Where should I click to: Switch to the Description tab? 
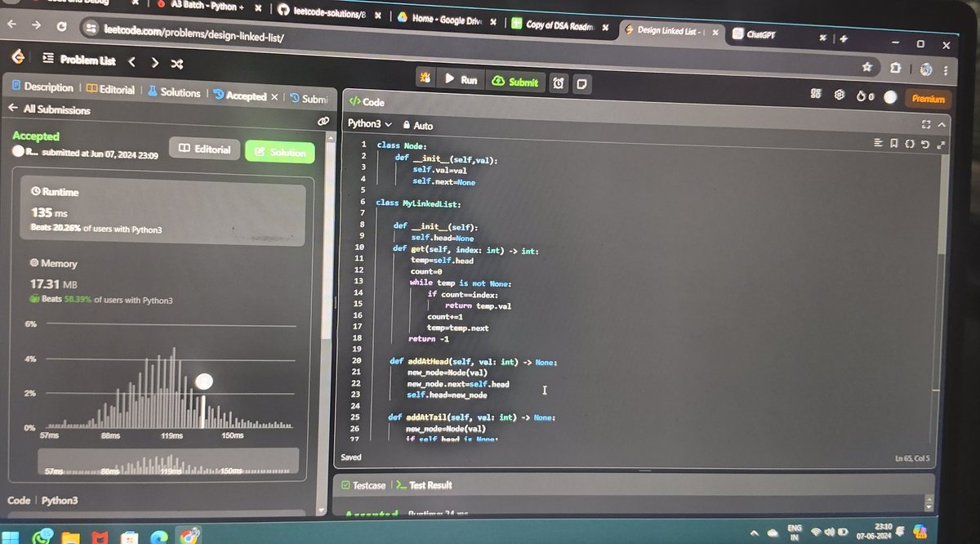pyautogui.click(x=42, y=87)
